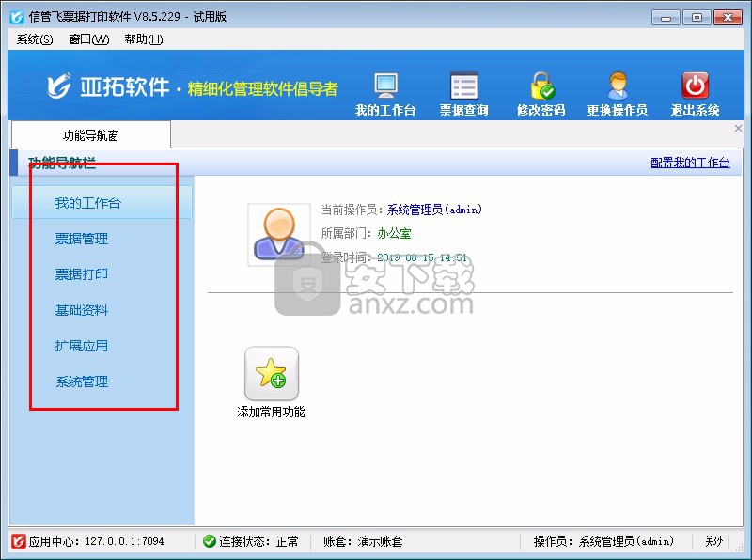The image size is (752, 560).
Task: Click the 应用中心 status bar icon
Action: point(18,541)
